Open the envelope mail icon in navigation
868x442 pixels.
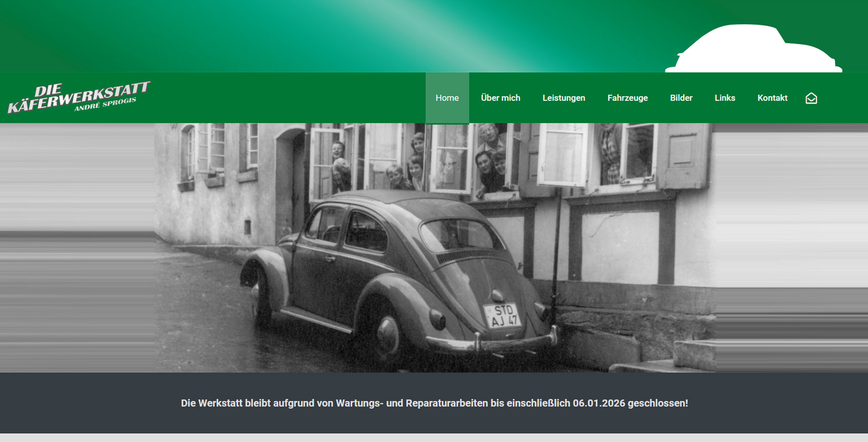pyautogui.click(x=811, y=98)
